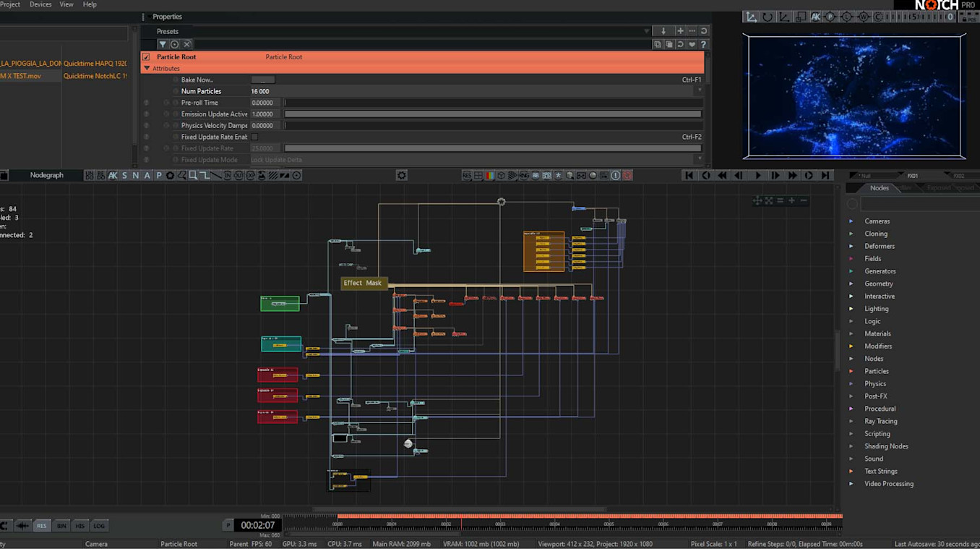Click the question mark help icon in Properties
The image size is (980, 549).
tap(703, 44)
